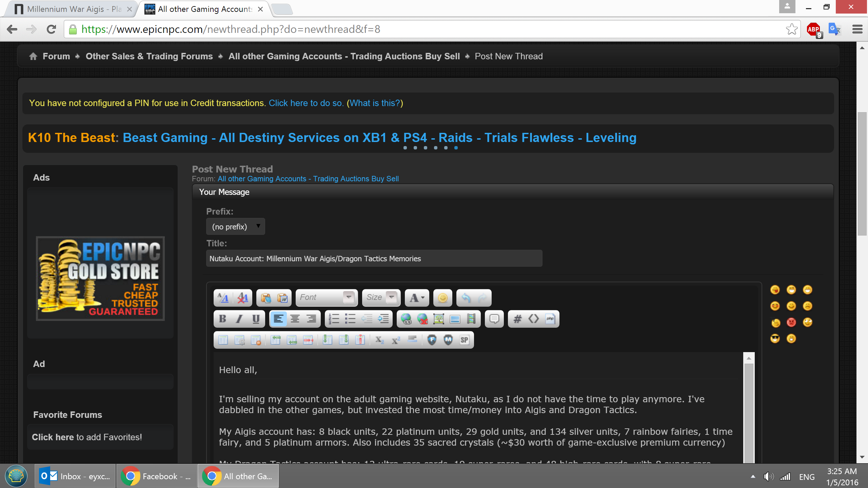Click the forum link under Post New Thread

(308, 179)
